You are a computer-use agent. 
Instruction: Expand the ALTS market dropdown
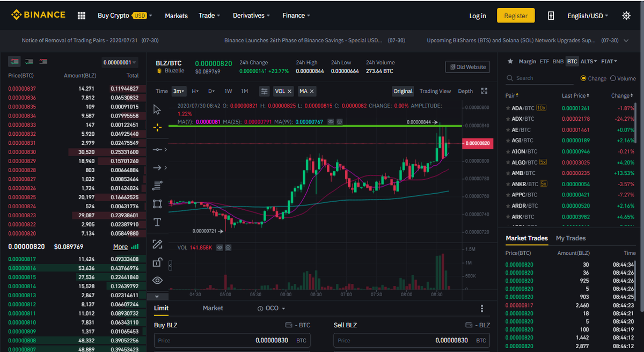click(588, 62)
